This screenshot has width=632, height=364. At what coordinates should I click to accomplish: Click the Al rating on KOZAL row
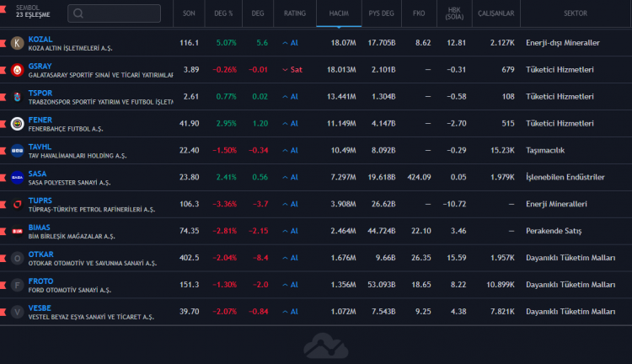click(290, 43)
